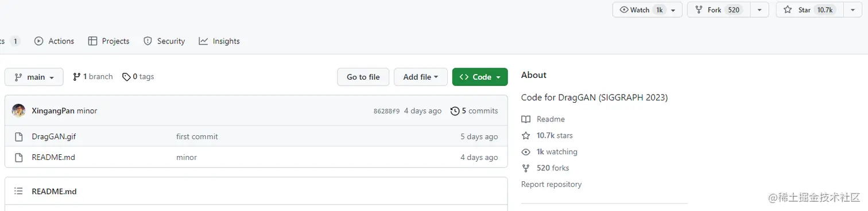Click the branch icon beside 1 branch
The height and width of the screenshot is (211, 868).
click(x=77, y=77)
